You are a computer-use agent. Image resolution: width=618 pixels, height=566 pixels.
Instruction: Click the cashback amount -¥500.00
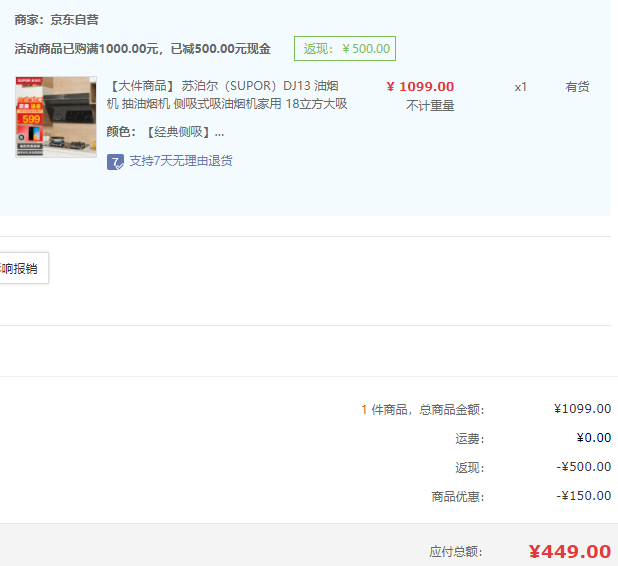pos(583,467)
